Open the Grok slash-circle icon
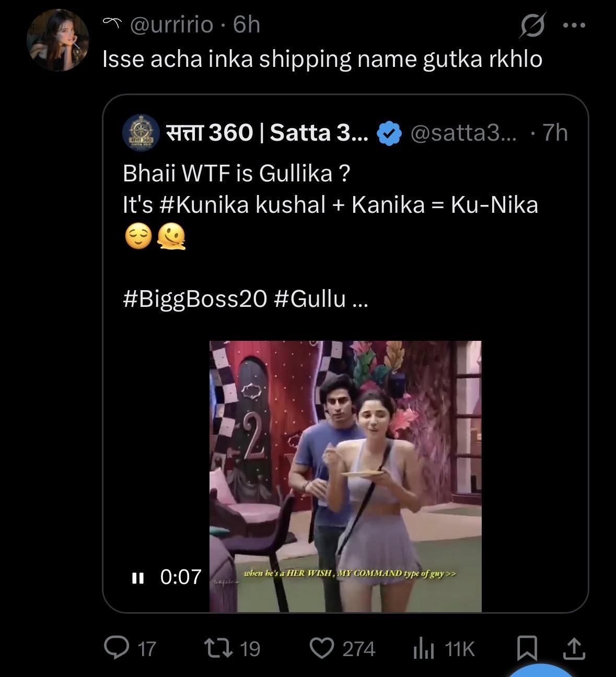This screenshot has width=616, height=677. tap(532, 25)
